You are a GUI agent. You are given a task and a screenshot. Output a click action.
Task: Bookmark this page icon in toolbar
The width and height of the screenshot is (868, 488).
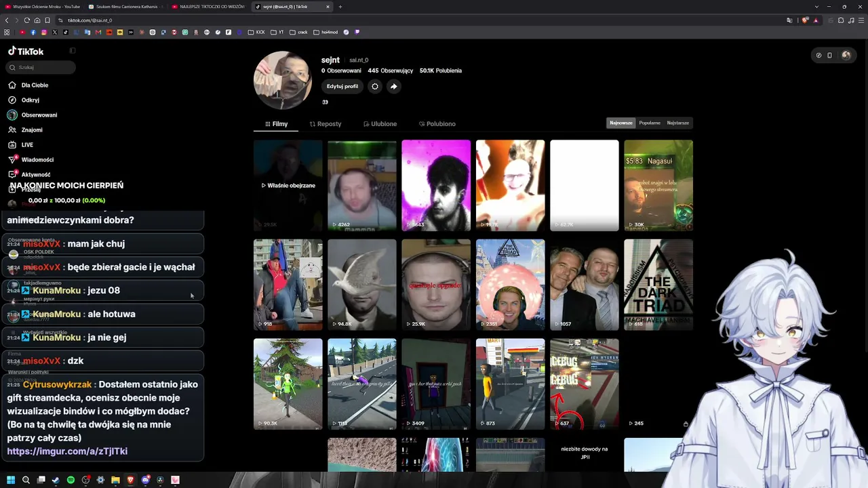tap(47, 20)
